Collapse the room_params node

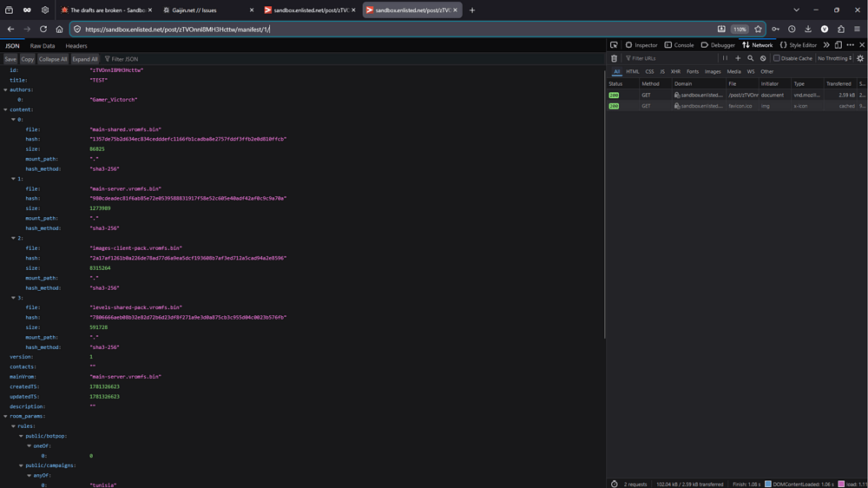[5, 417]
